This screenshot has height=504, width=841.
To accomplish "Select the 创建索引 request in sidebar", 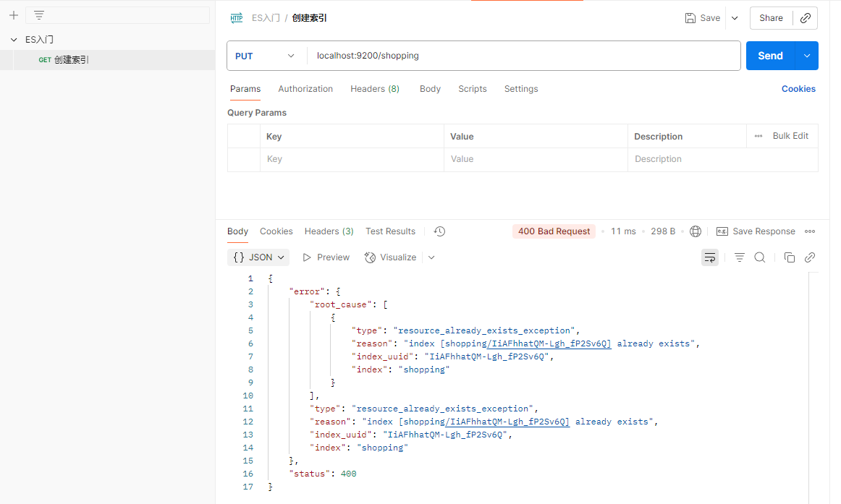I will (71, 60).
